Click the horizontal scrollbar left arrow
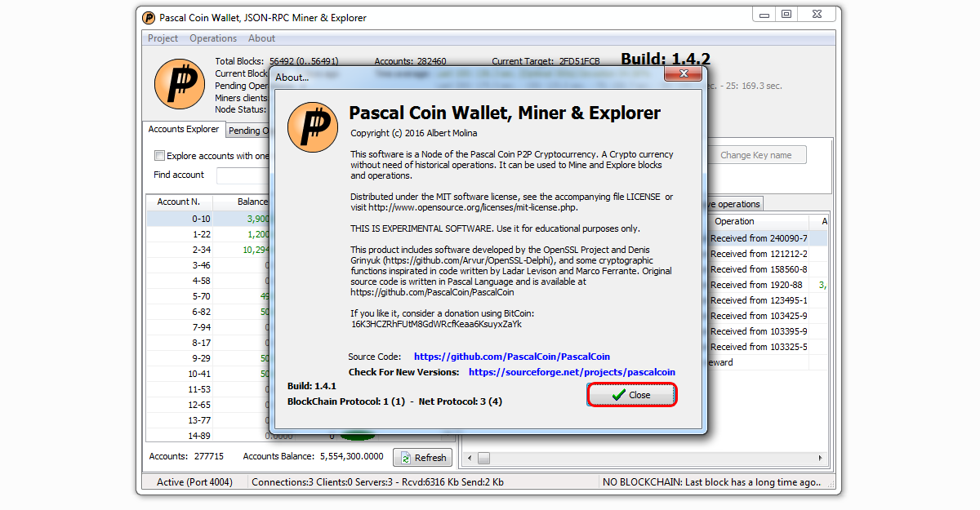980x510 pixels. [x=470, y=458]
